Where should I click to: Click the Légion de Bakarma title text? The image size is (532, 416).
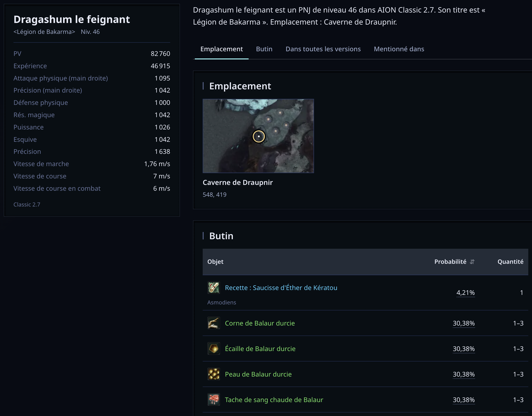coord(44,32)
